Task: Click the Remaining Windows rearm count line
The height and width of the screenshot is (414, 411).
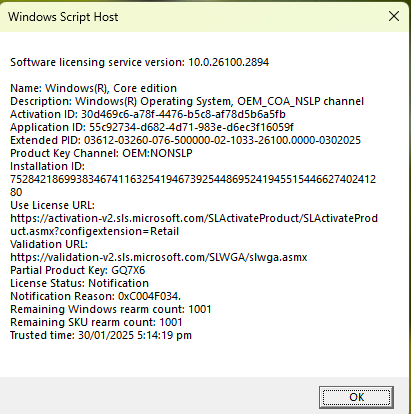Action: tap(111, 309)
